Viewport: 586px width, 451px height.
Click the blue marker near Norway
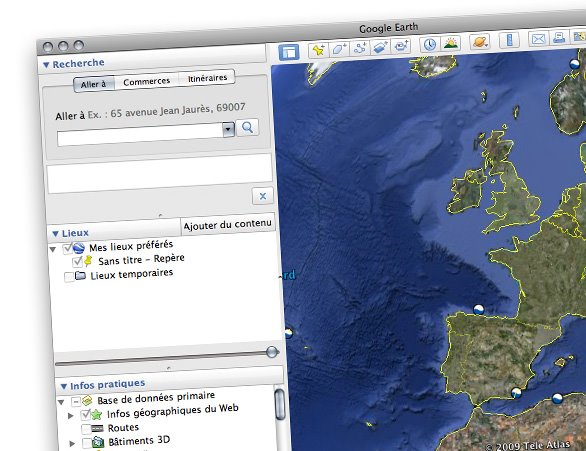575,64
